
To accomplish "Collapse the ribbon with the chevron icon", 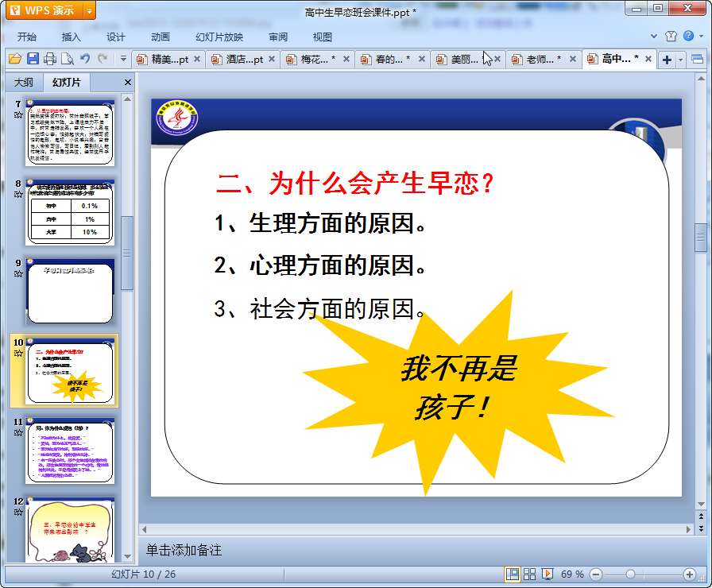I will [654, 36].
